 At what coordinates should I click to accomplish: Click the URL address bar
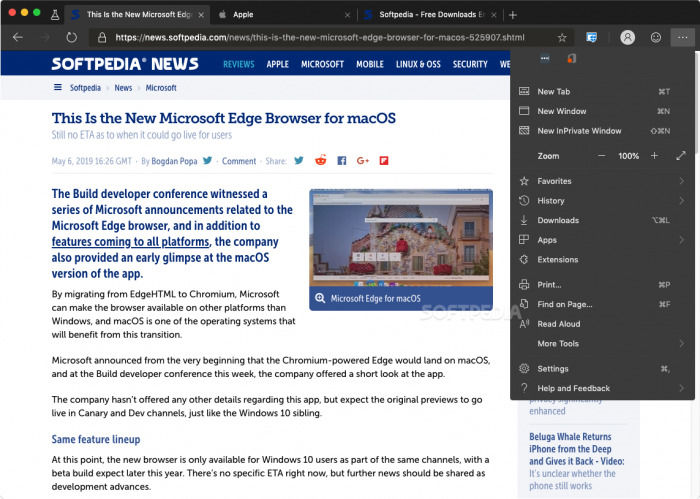pyautogui.click(x=320, y=37)
